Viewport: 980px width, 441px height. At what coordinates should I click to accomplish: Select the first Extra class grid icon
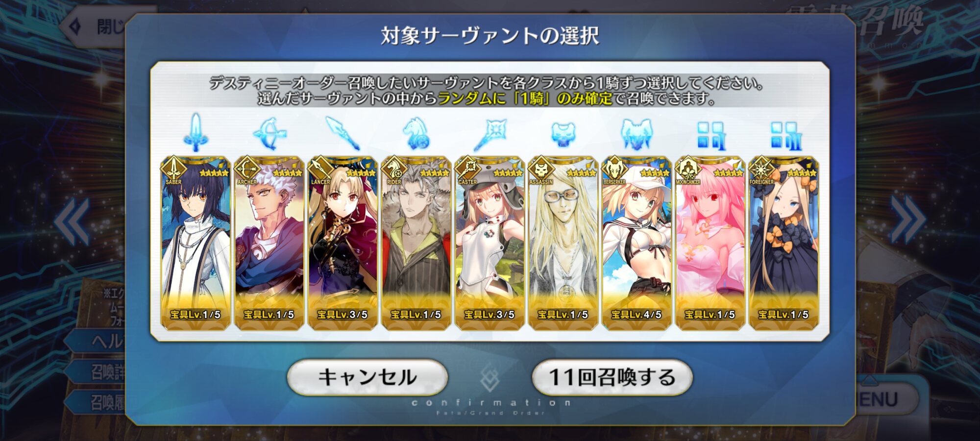coord(711,135)
